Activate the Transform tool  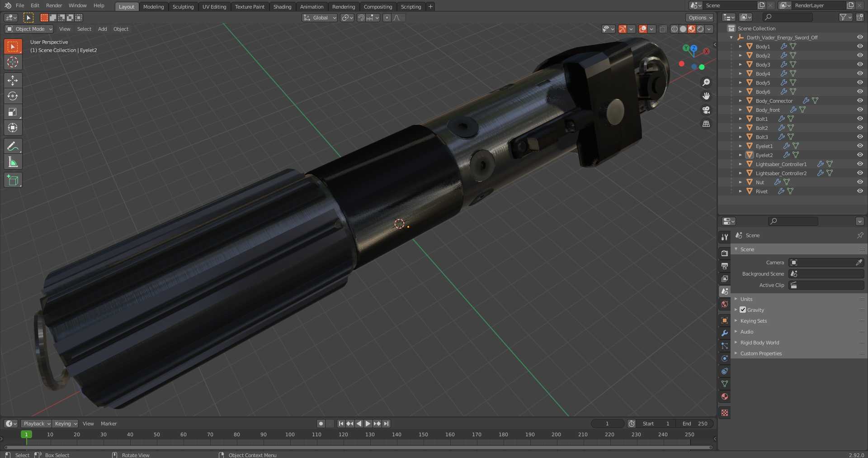pyautogui.click(x=13, y=128)
